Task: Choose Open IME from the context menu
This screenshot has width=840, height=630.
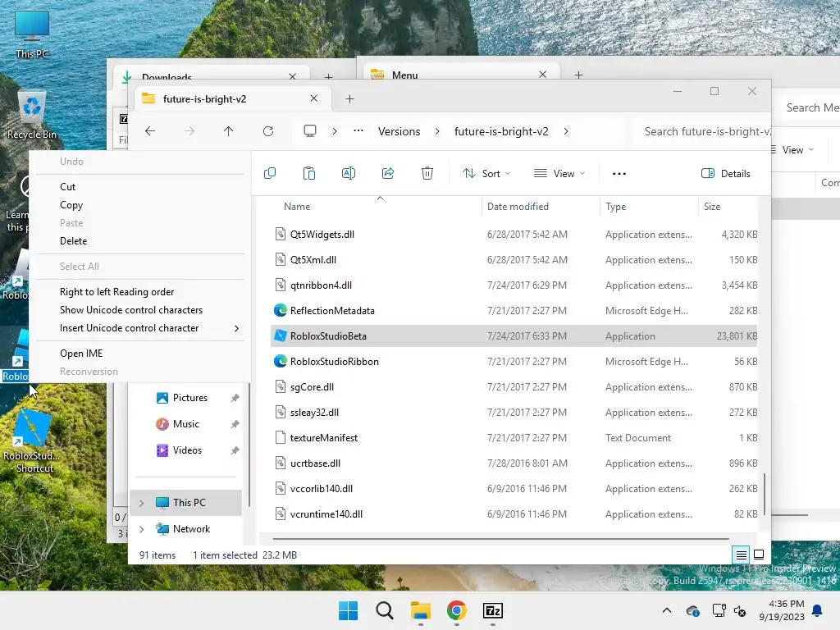Action: click(139, 354)
